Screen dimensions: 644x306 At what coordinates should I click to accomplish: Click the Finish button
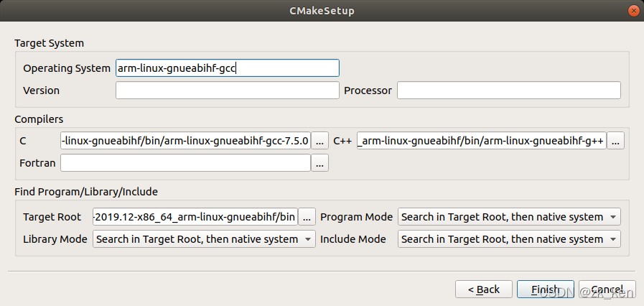546,289
